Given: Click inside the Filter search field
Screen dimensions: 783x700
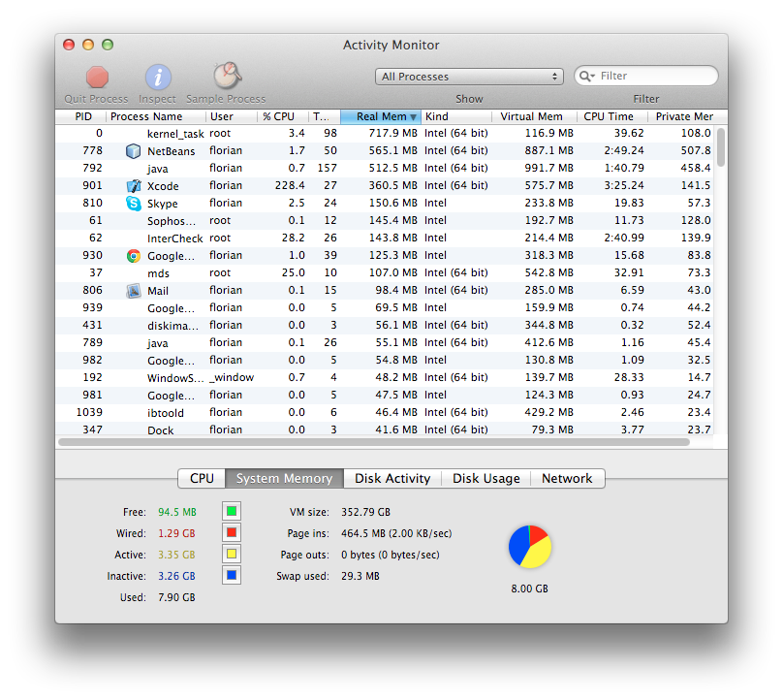Looking at the screenshot, I should pyautogui.click(x=654, y=76).
